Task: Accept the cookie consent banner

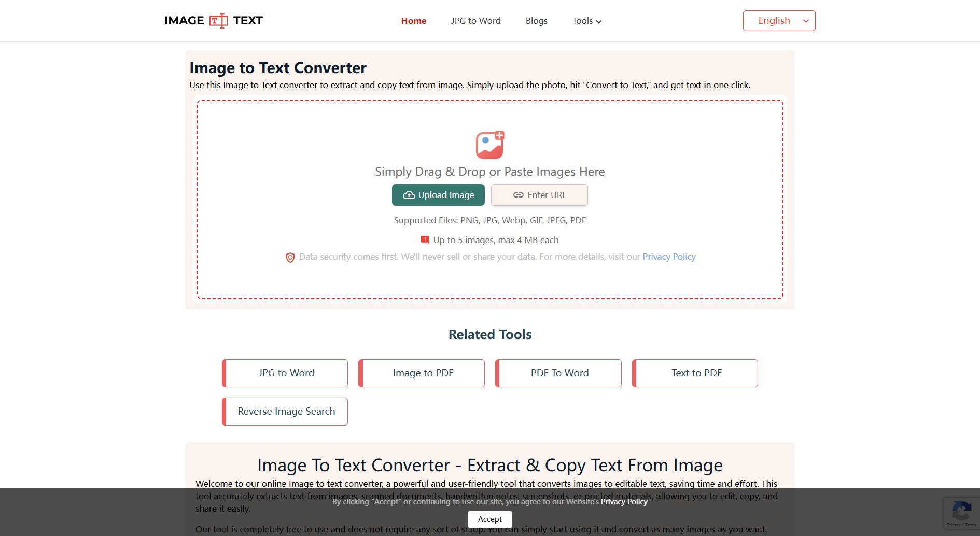Action: coord(489,519)
